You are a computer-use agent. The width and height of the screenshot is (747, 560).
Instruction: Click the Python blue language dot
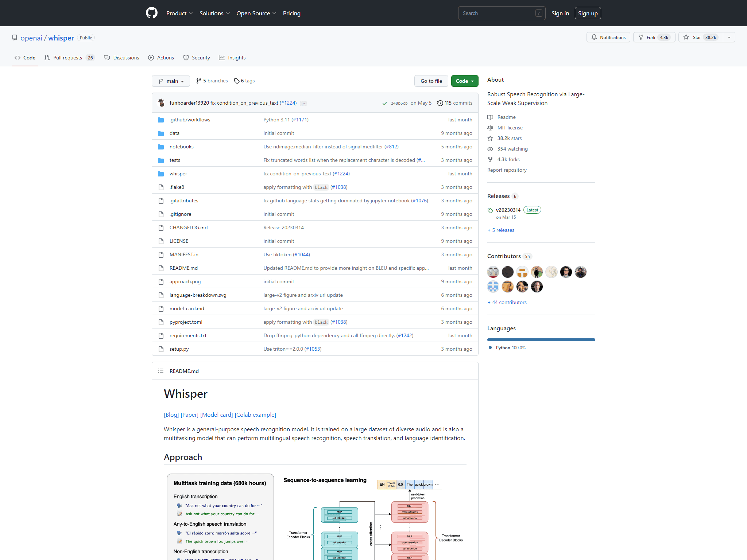[490, 347]
